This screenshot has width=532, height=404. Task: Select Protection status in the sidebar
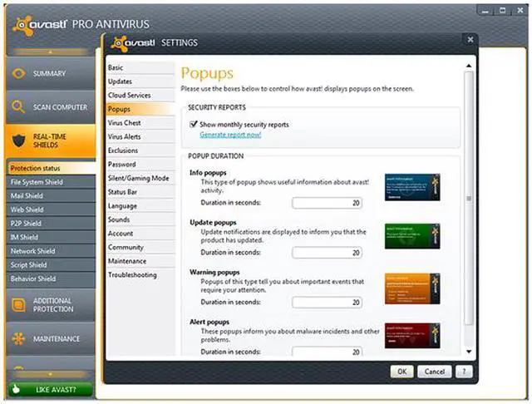click(x=51, y=168)
